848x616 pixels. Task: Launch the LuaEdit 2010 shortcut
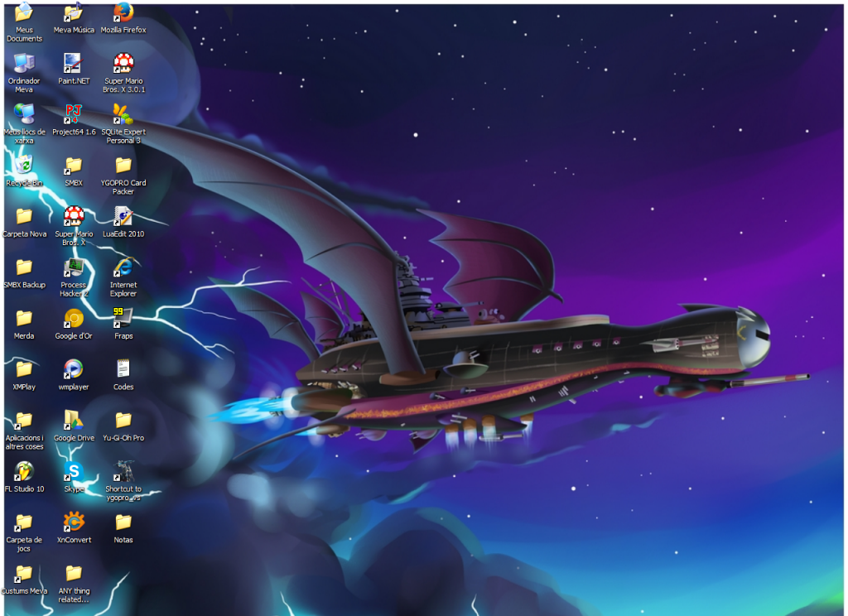(123, 216)
